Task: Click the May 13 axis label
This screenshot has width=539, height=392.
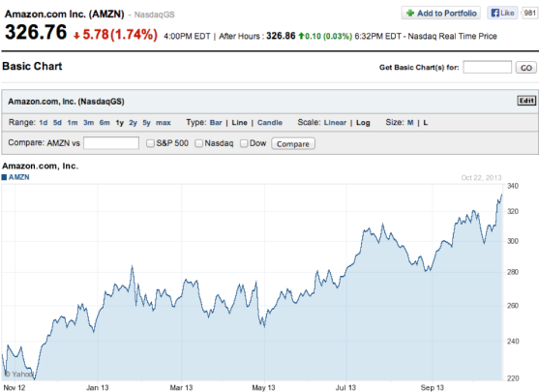Action: (x=263, y=387)
